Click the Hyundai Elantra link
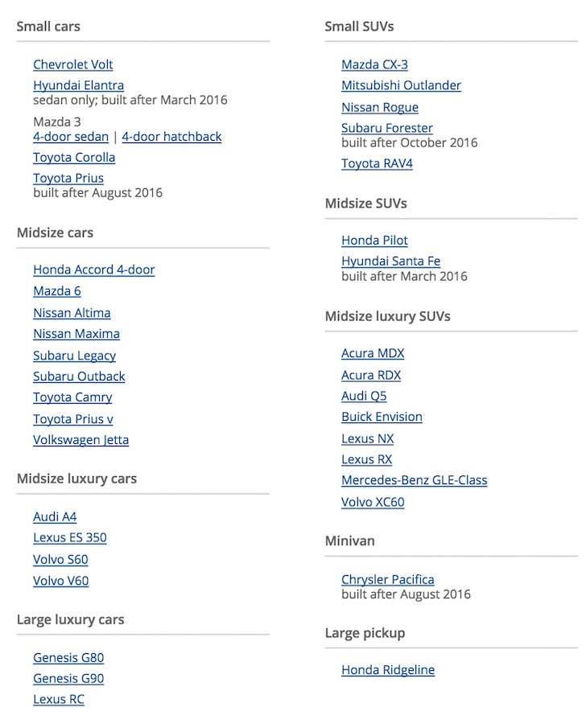 coord(79,85)
